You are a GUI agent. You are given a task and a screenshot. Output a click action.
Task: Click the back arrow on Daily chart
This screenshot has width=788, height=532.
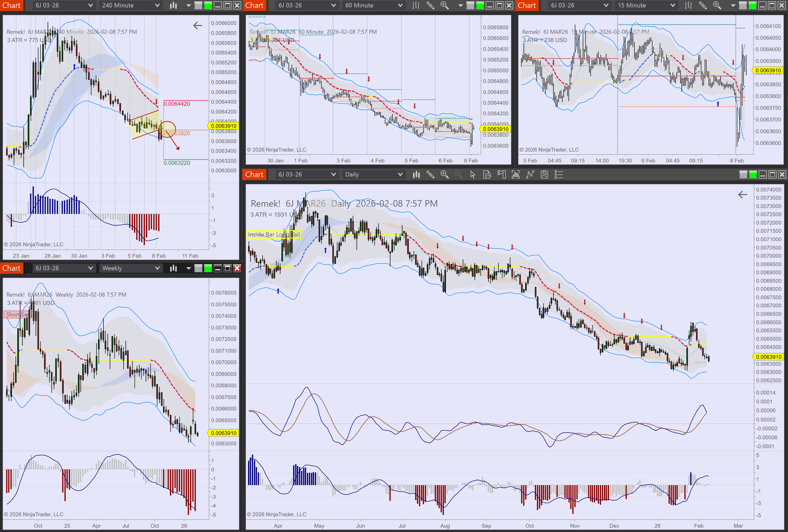[x=743, y=195]
